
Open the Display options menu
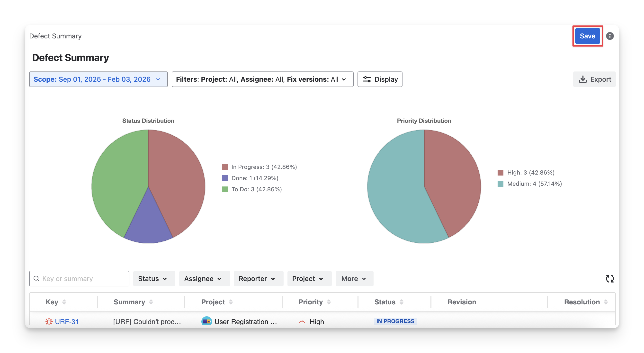pyautogui.click(x=379, y=79)
